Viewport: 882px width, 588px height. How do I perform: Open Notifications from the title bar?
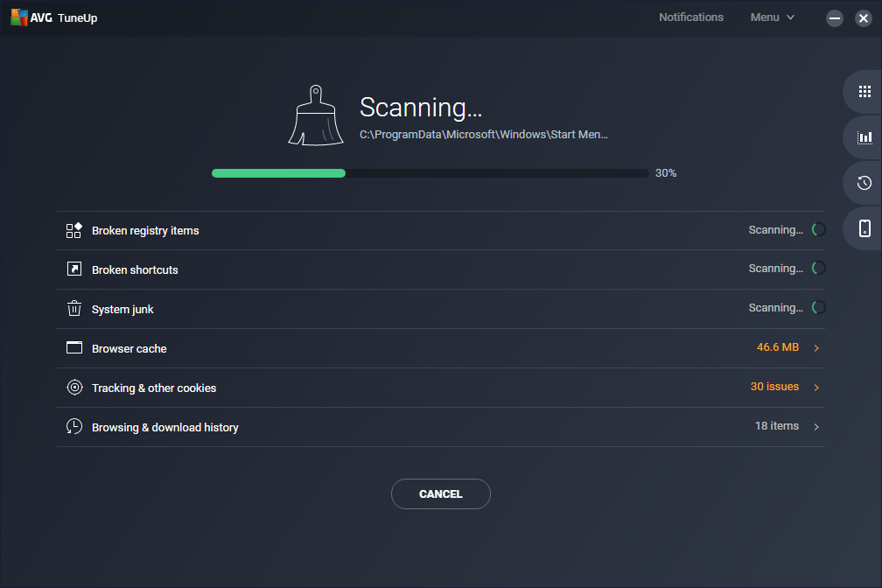click(x=691, y=17)
